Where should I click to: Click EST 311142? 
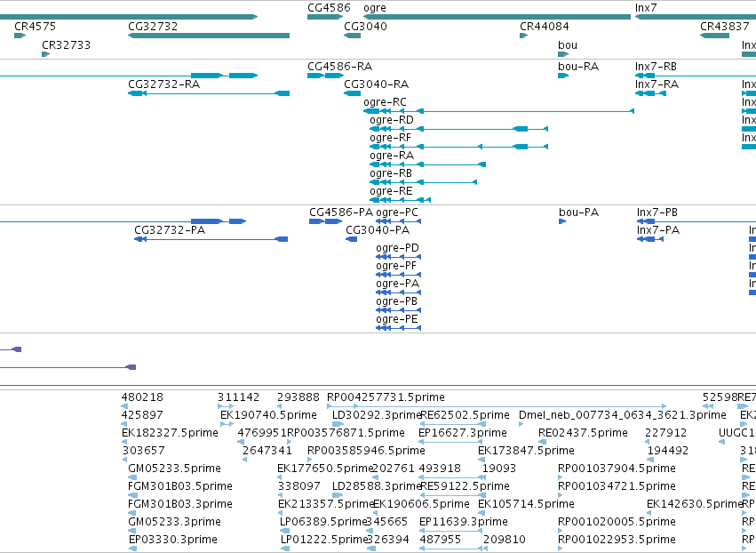tap(238, 397)
